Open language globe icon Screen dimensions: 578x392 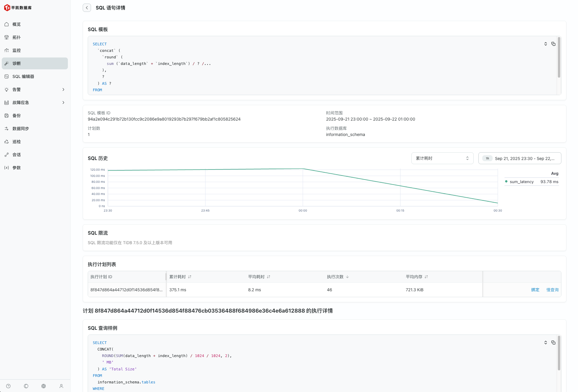[44, 386]
